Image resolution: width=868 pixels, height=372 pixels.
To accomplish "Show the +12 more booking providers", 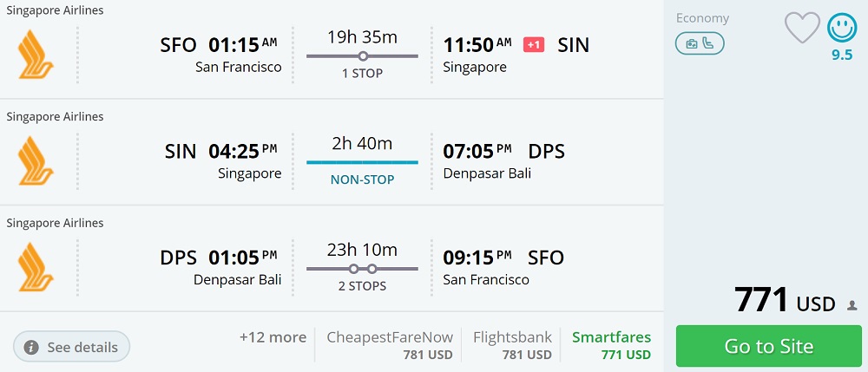I will [x=273, y=337].
